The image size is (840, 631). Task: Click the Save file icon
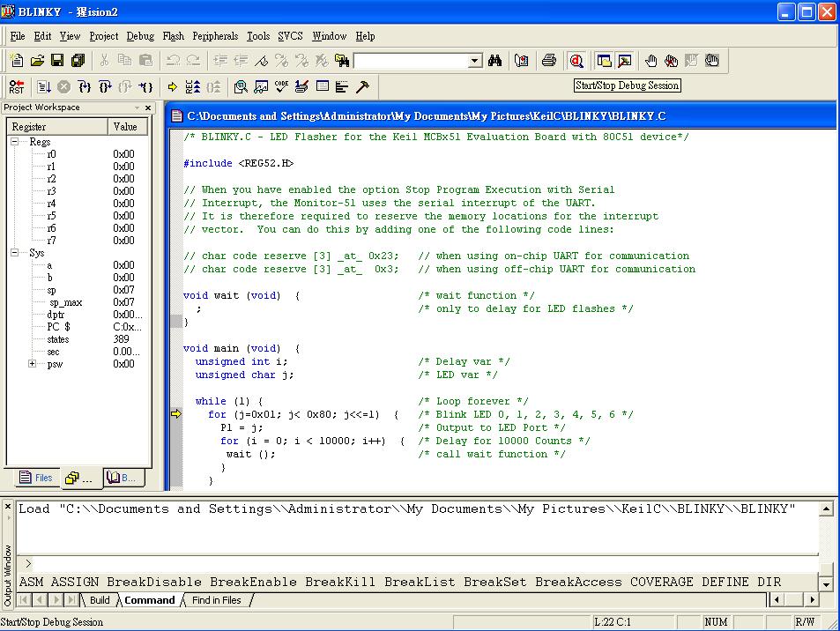click(57, 61)
